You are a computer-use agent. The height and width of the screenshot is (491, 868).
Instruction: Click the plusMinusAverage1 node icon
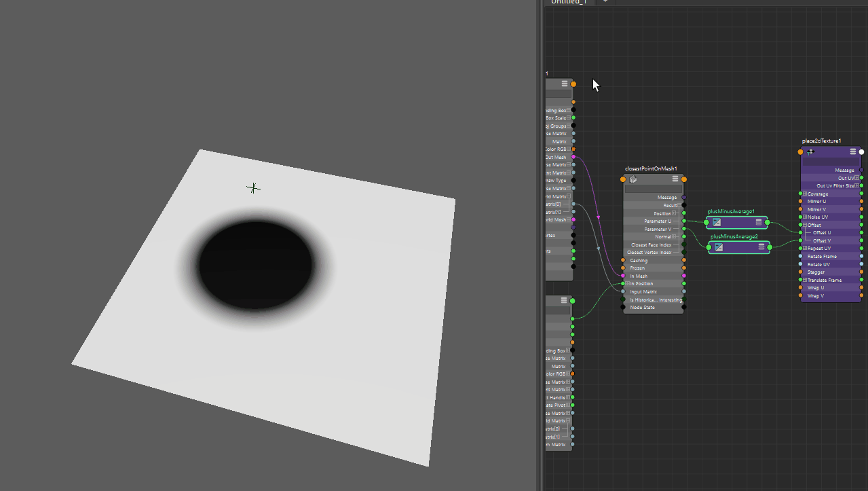pyautogui.click(x=717, y=222)
